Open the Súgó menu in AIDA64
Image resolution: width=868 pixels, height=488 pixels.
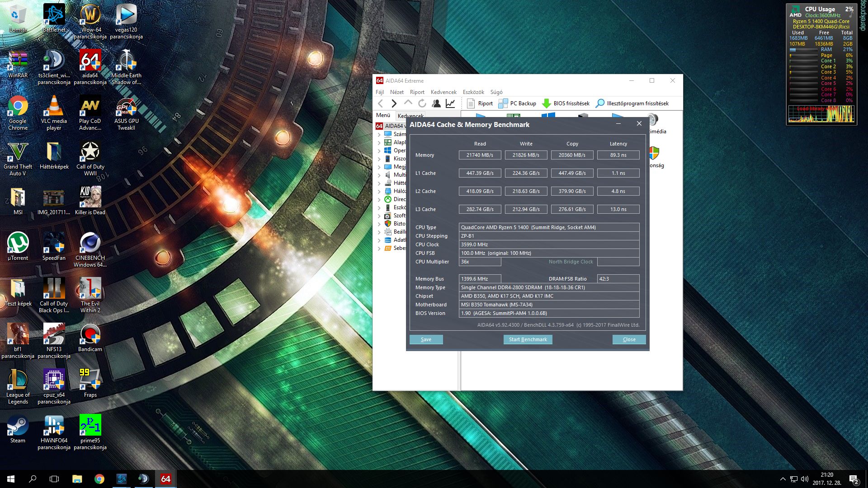[496, 92]
